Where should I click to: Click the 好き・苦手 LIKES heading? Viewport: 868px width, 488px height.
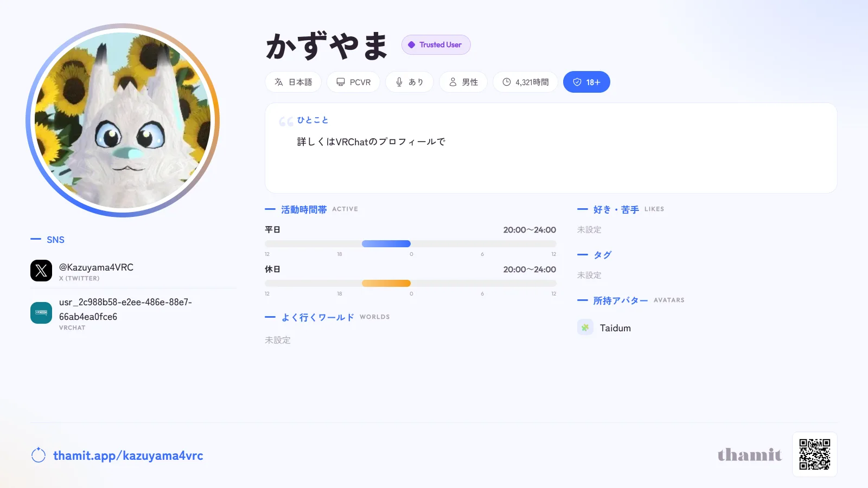(621, 209)
